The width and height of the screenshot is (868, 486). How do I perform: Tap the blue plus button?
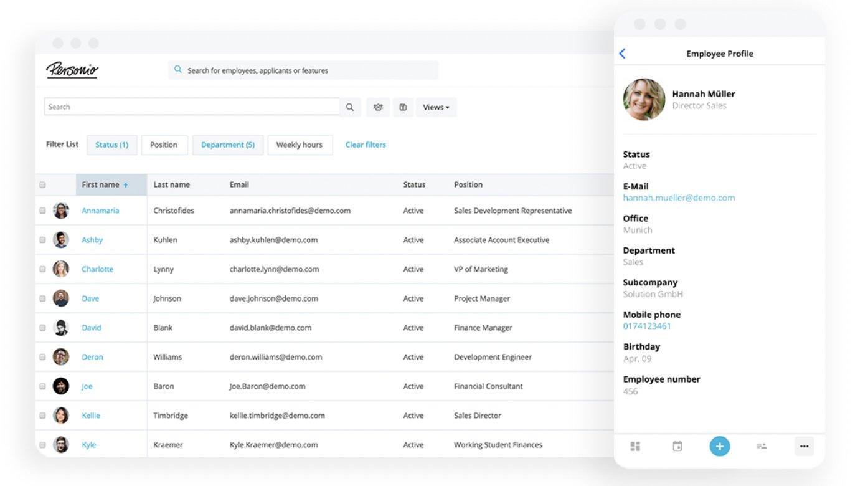pyautogui.click(x=719, y=446)
